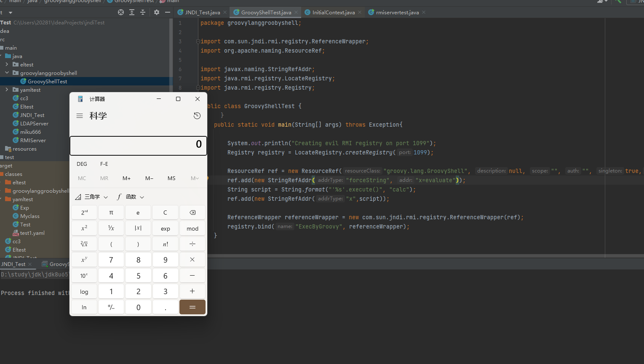This screenshot has width=644, height=364.
Task: Expand the yamltest package under java
Action: tap(7, 90)
